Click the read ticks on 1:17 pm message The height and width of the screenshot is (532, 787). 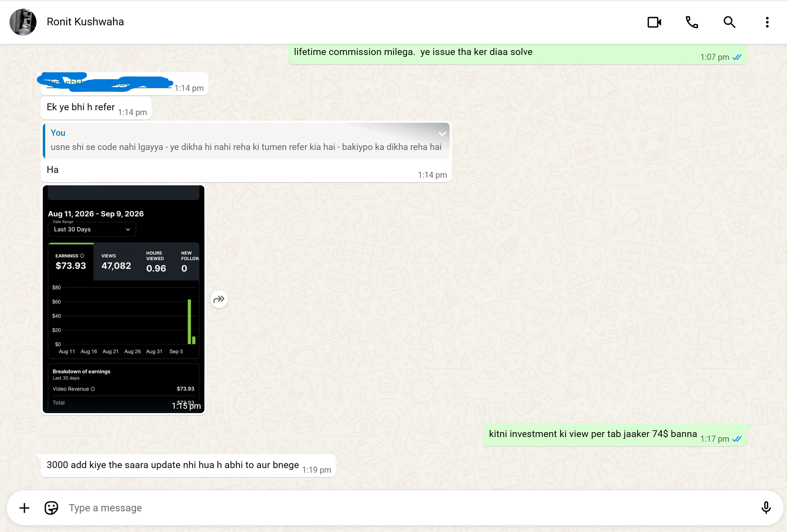[x=737, y=439]
